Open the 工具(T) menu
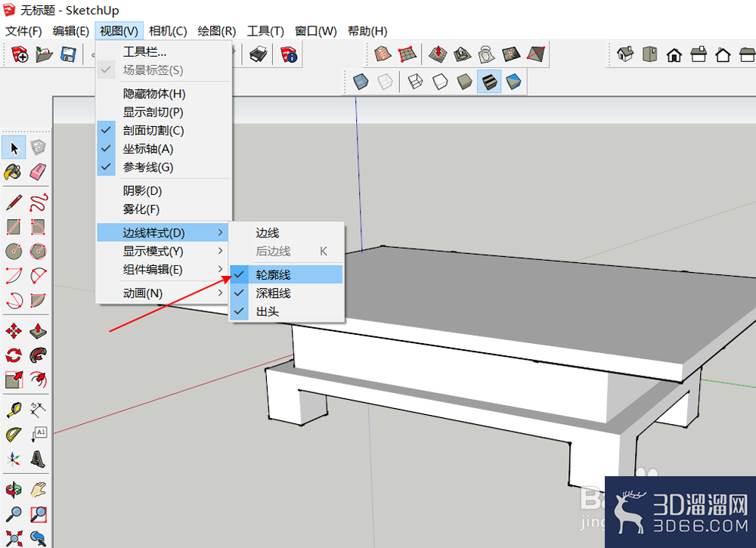756x548 pixels. point(265,31)
